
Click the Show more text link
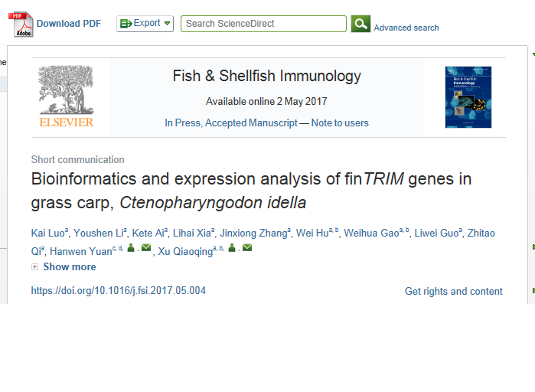[x=70, y=266]
